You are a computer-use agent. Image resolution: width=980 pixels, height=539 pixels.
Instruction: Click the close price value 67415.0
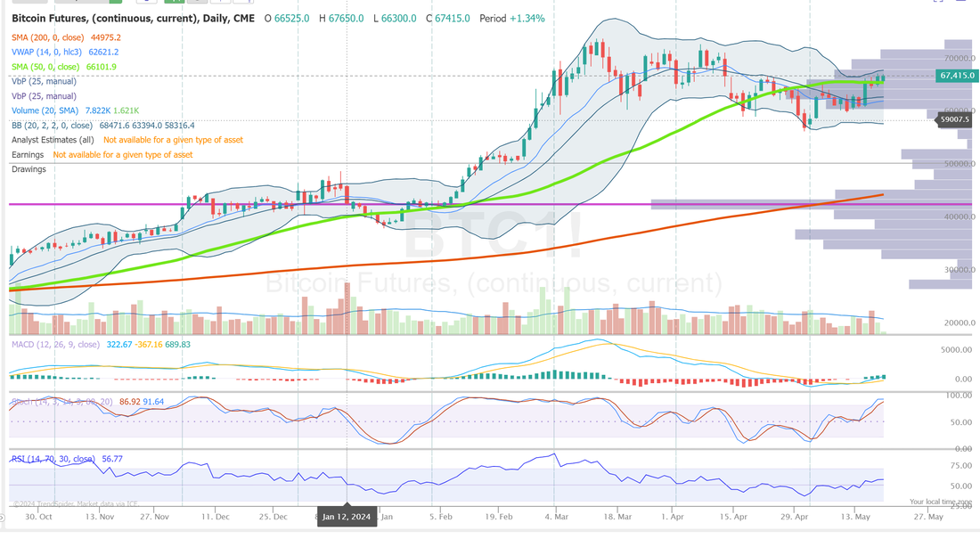(x=453, y=18)
